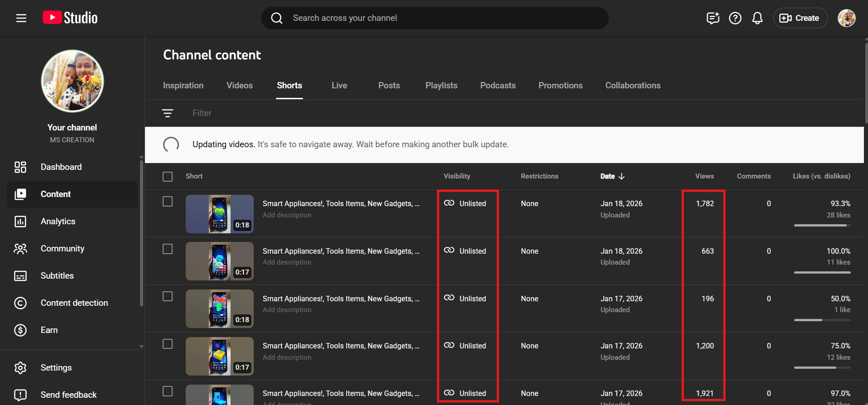
Task: Open the account avatar in top right
Action: [846, 18]
